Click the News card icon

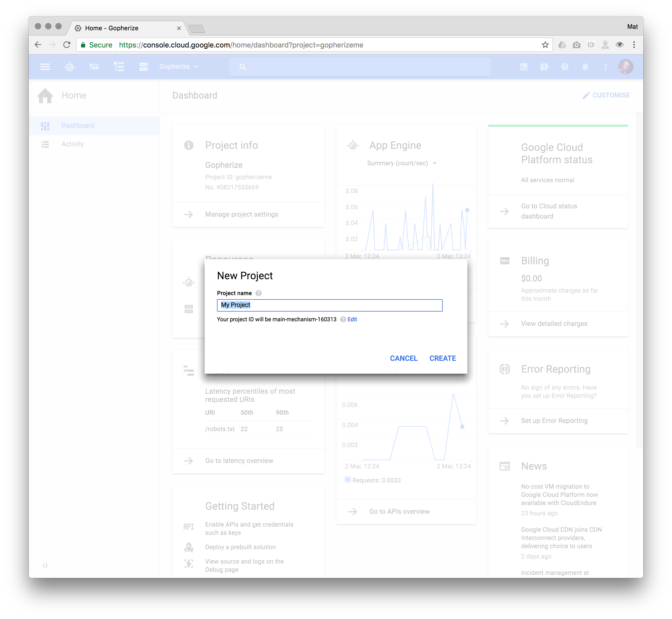(505, 466)
